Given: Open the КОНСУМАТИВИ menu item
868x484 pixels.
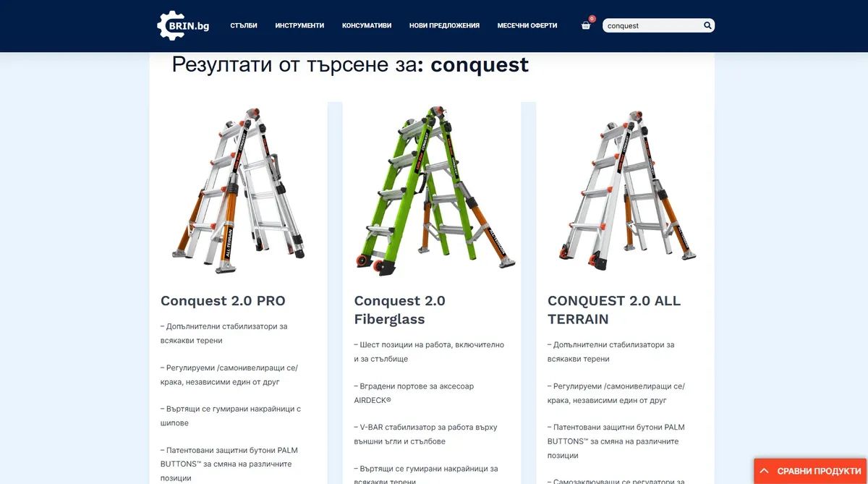Looking at the screenshot, I should click(x=367, y=25).
